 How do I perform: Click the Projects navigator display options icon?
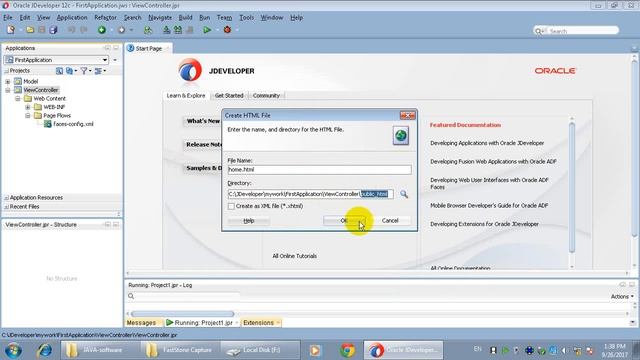[98, 71]
